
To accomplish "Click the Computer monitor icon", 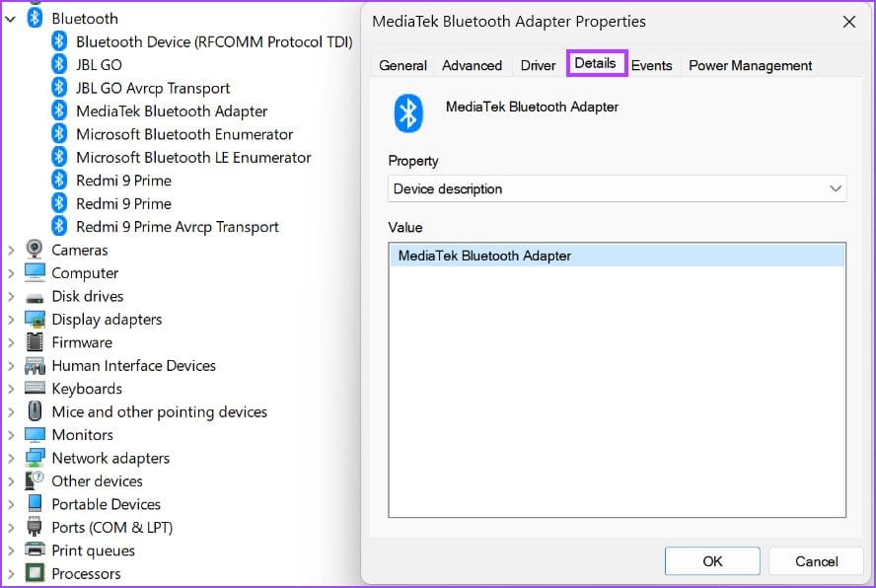I will click(x=35, y=272).
